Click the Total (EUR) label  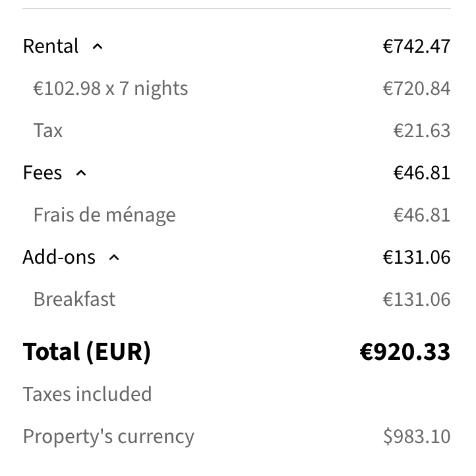(87, 352)
